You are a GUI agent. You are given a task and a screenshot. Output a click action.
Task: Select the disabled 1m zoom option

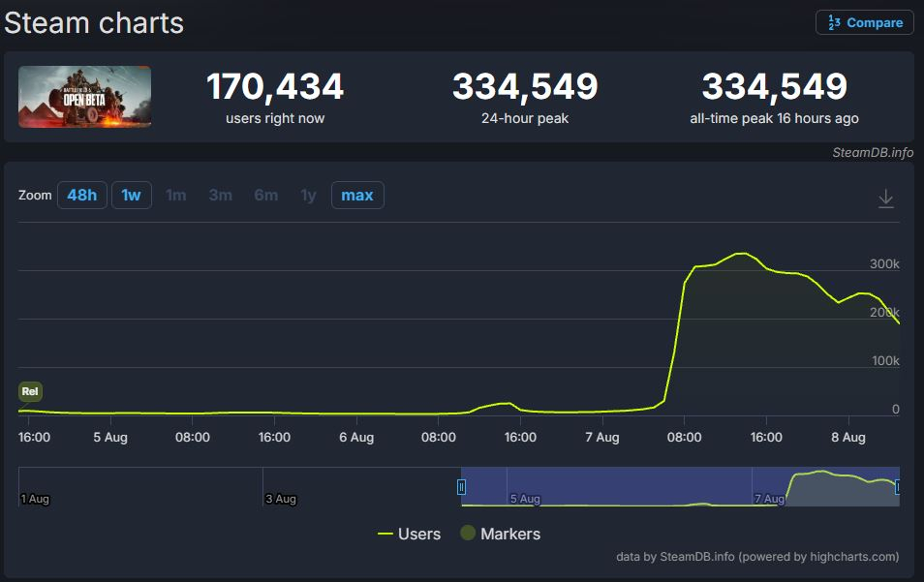click(x=175, y=195)
